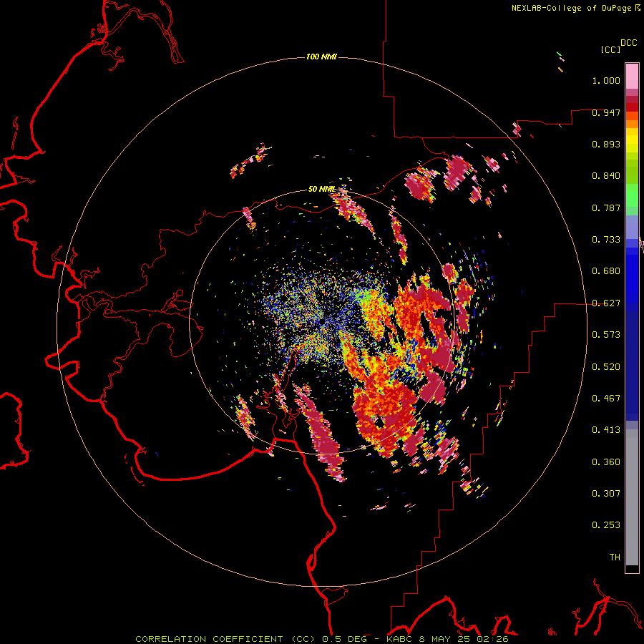Pick the bright green band on color scale
644x644 pixels.
pyautogui.click(x=632, y=195)
